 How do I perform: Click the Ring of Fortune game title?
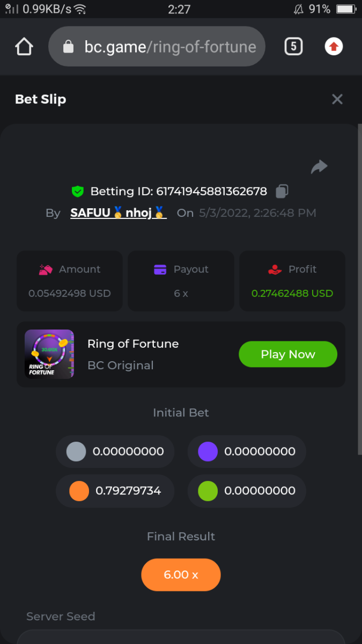(x=133, y=343)
